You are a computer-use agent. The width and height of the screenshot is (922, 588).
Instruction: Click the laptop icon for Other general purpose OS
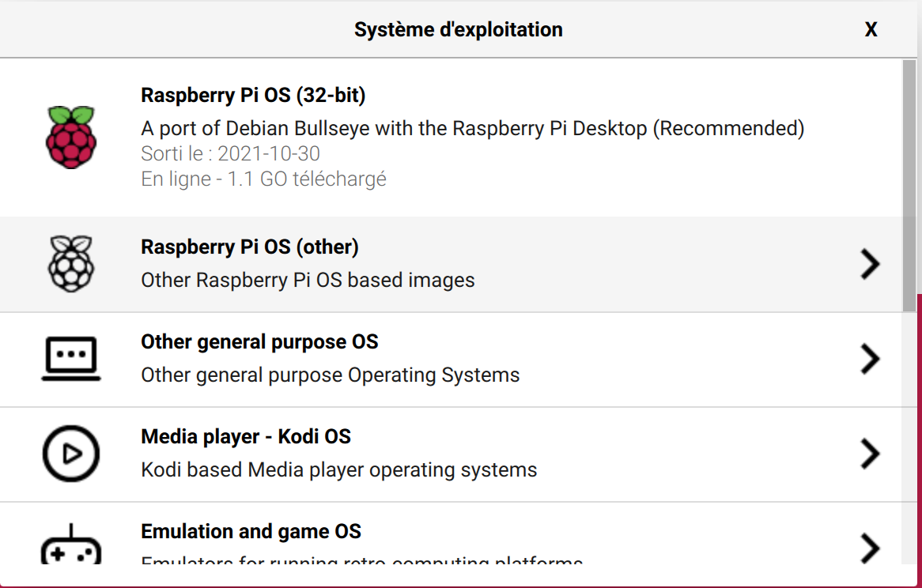[x=71, y=359]
